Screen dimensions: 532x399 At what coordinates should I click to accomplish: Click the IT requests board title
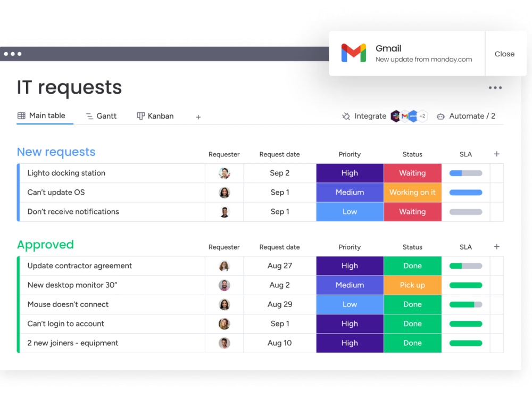point(69,88)
